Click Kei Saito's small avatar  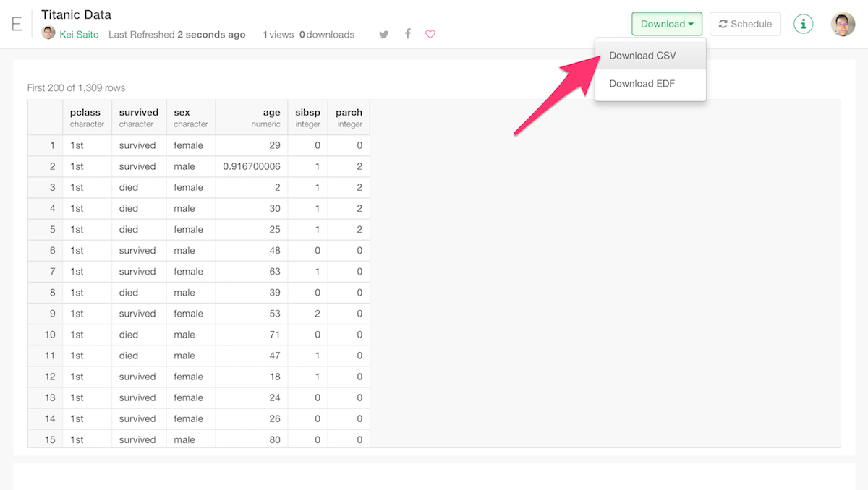point(48,33)
